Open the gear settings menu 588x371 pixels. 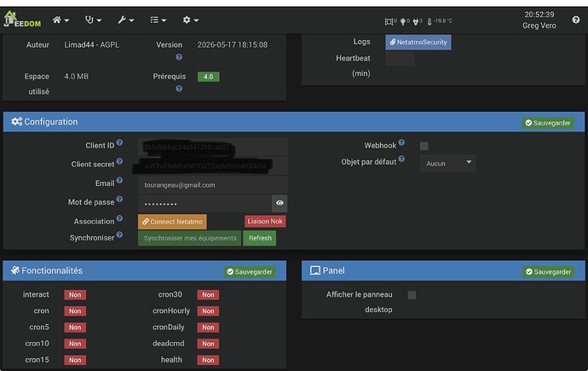[x=191, y=20]
